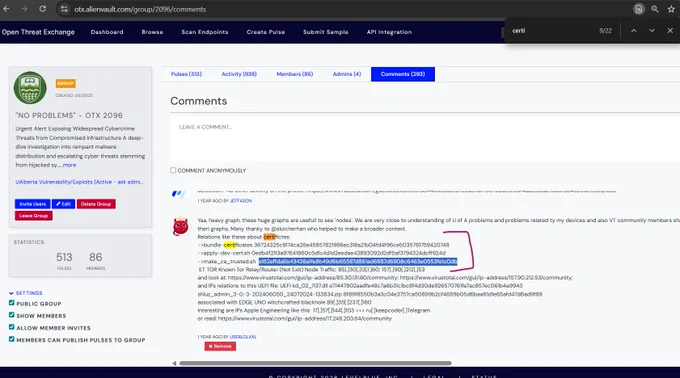Collapse the Settings section chevron

(11, 293)
